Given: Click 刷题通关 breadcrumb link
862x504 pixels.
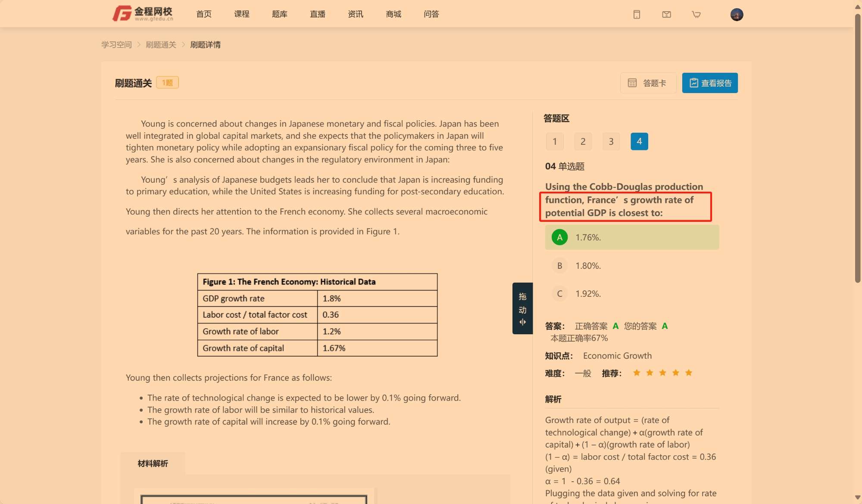Looking at the screenshot, I should click(161, 45).
